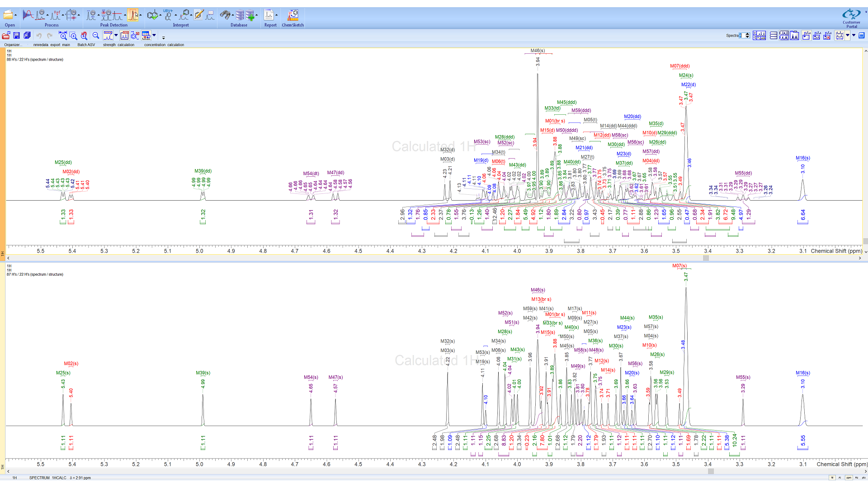
Task: Undo the last processing action
Action: (x=39, y=36)
